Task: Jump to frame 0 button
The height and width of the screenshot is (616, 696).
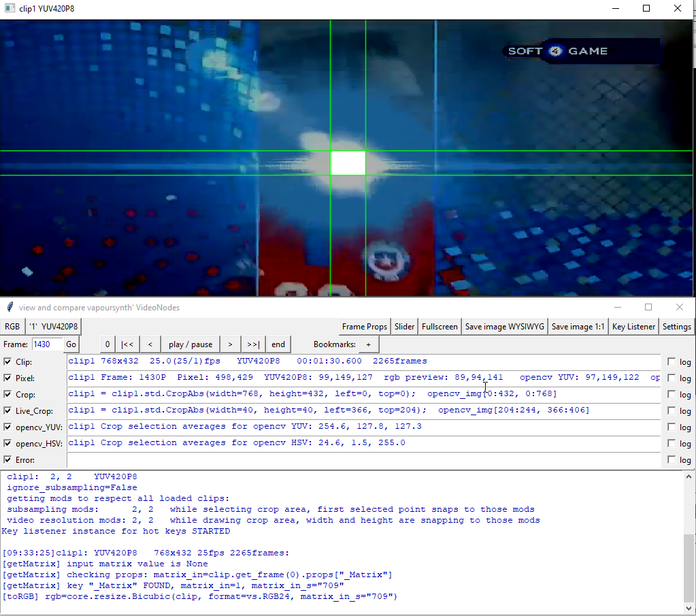Action: tap(107, 344)
